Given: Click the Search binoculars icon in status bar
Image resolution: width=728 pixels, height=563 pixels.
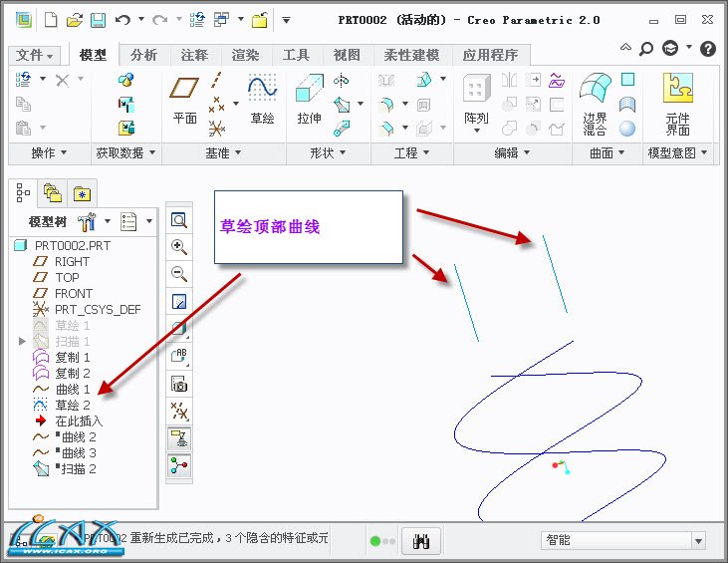Looking at the screenshot, I should click(x=421, y=541).
